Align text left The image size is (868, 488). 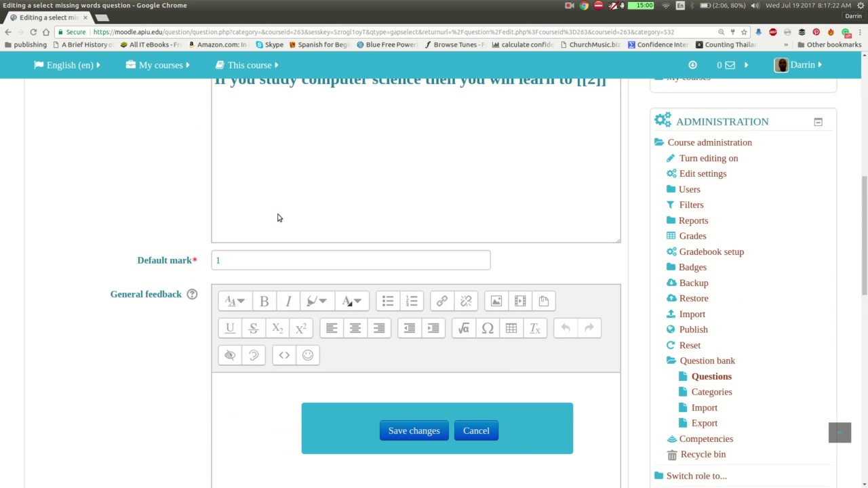332,328
